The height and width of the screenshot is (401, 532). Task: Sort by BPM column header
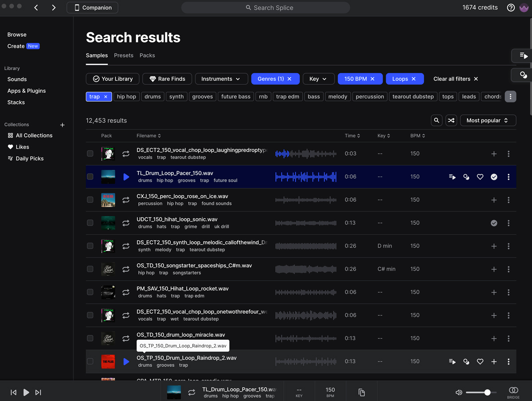click(x=418, y=136)
